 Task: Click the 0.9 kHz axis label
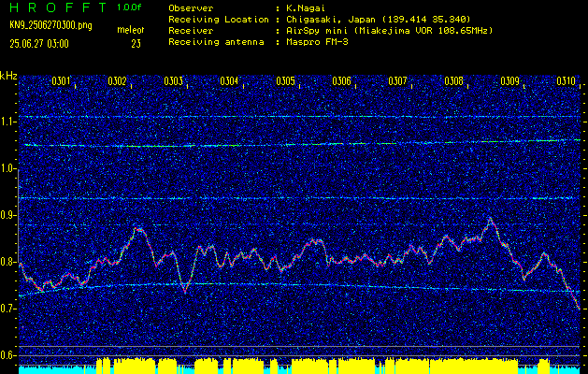[x=7, y=216]
